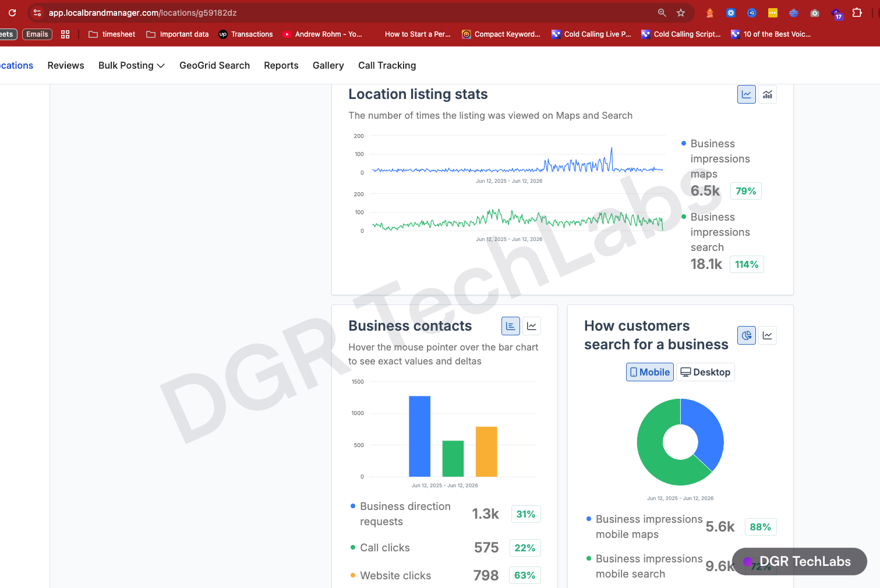
Task: Click the blue Business direction requests bar
Action: [420, 436]
